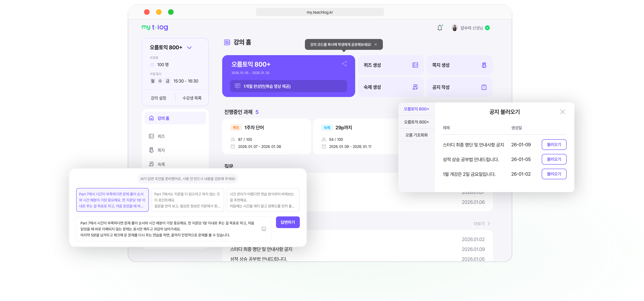This screenshot has width=644, height=301.
Task: Select the 오름토익 600+ tab in the dialog
Action: tap(416, 122)
